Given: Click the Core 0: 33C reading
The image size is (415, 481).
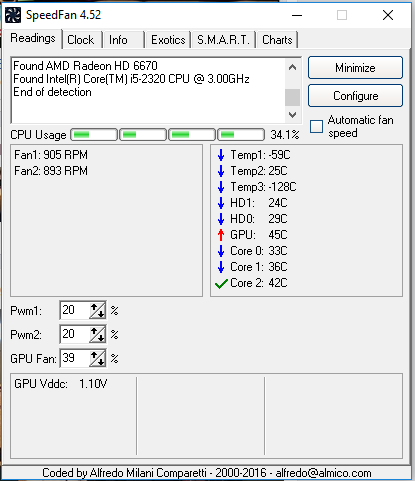Looking at the screenshot, I should click(259, 251).
